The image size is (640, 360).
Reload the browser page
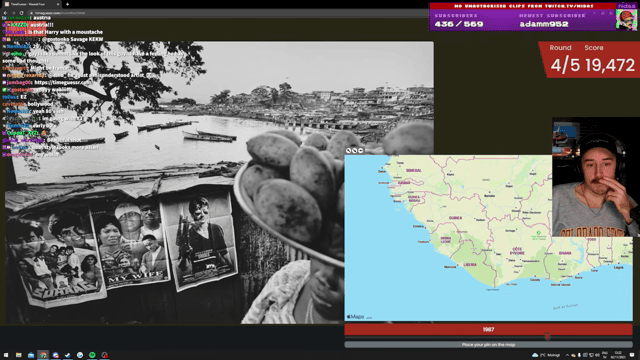(x=22, y=13)
